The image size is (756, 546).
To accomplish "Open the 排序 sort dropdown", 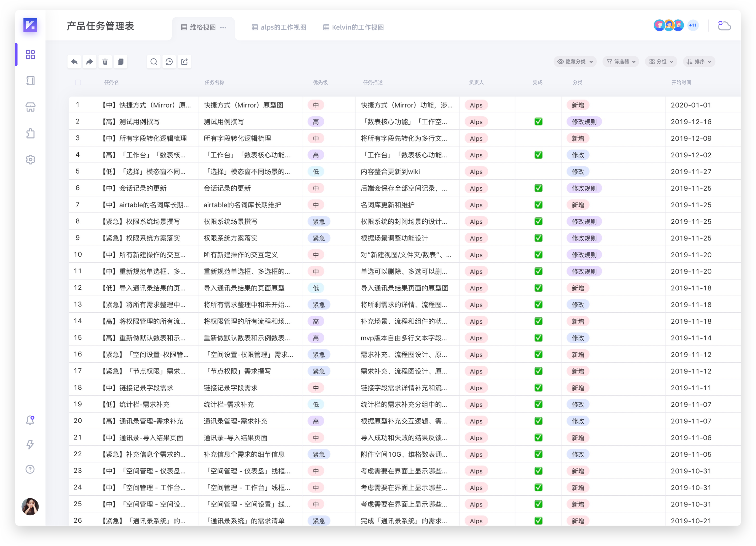I will 699,62.
